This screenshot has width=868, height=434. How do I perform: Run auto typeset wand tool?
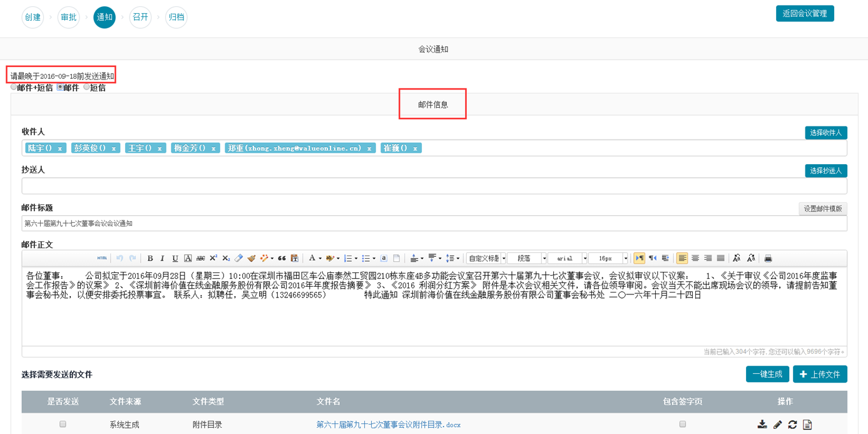264,258
